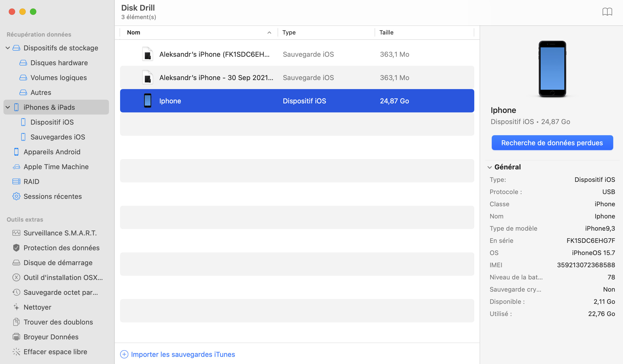Viewport: 623px width, 364px height.
Task: Click the RAID array icon
Action: tap(16, 182)
